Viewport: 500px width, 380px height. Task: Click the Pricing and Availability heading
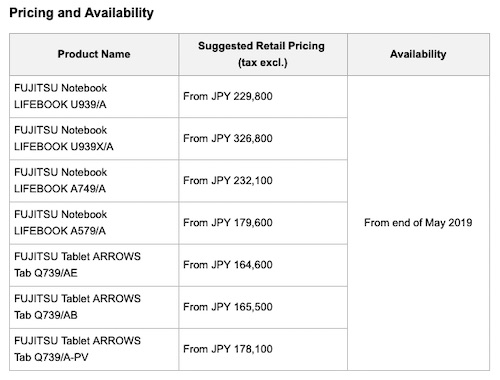tap(81, 13)
